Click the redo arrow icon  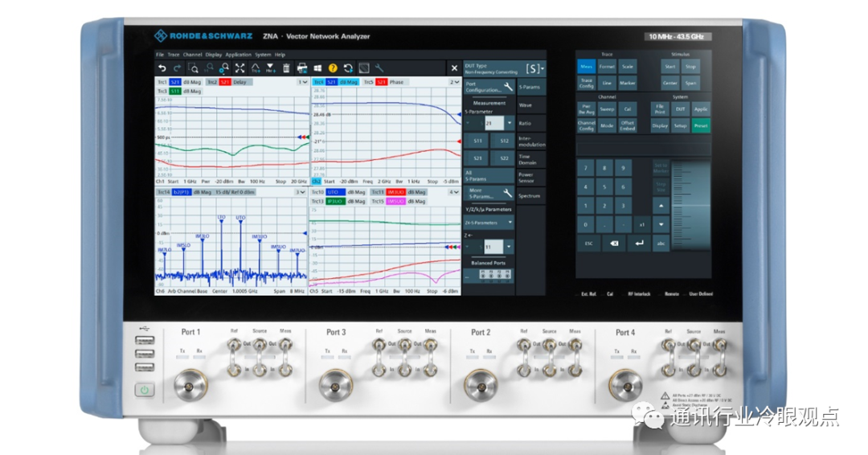click(177, 68)
